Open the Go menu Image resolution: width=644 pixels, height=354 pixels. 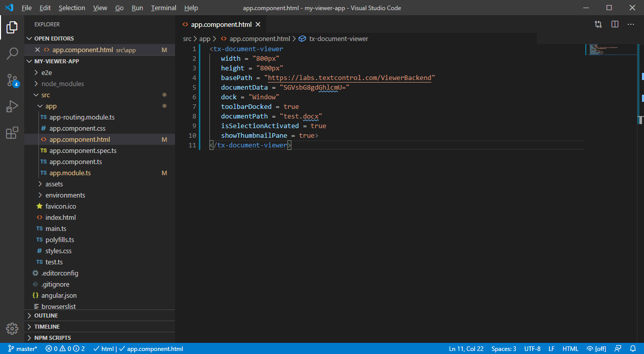click(x=119, y=8)
